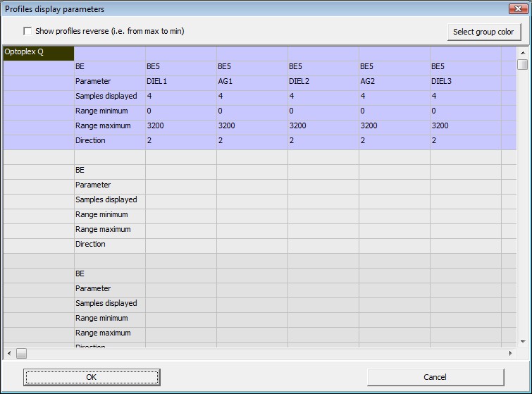532x394 pixels.
Task: Select the Optoplex Q group cell
Action: pos(39,52)
